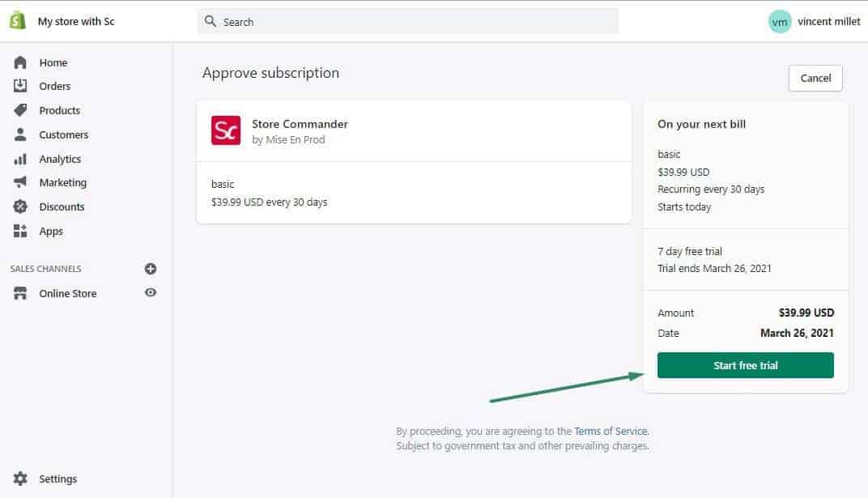Cancel the subscription approval
The image size is (868, 498).
815,78
